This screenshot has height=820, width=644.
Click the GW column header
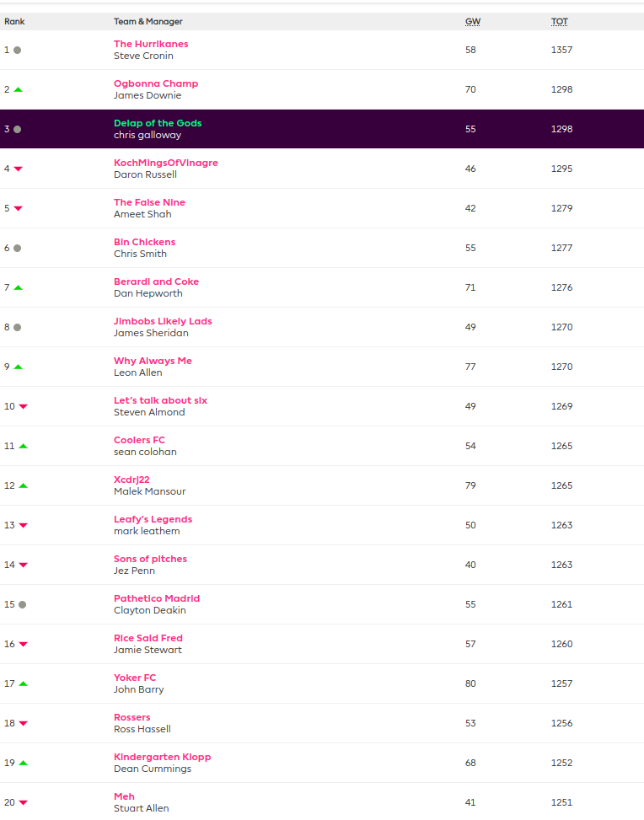tap(472, 21)
